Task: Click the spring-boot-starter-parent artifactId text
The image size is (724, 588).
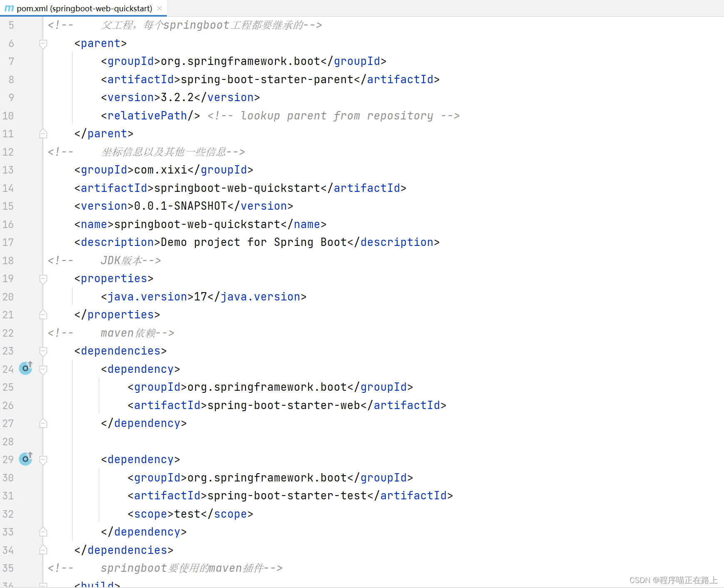Action: point(267,79)
